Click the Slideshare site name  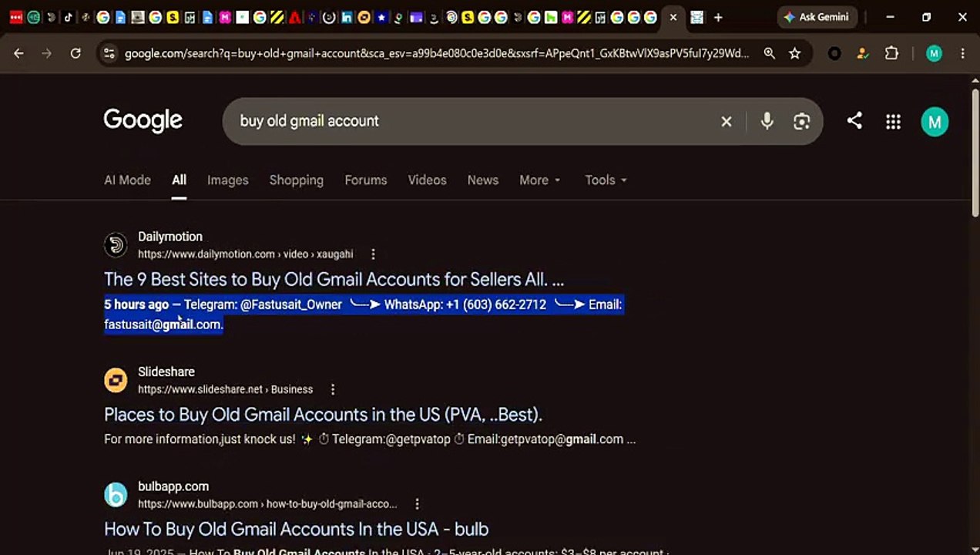(166, 372)
